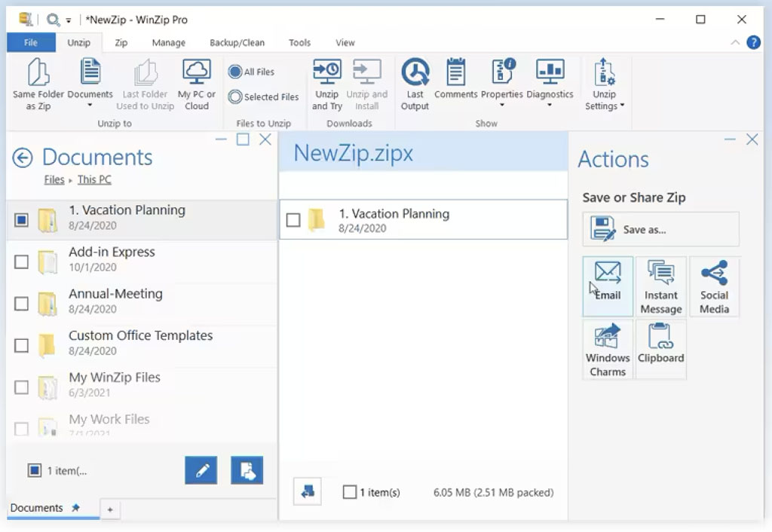
Task: Unzip to Documents folder icon
Action: [90, 72]
